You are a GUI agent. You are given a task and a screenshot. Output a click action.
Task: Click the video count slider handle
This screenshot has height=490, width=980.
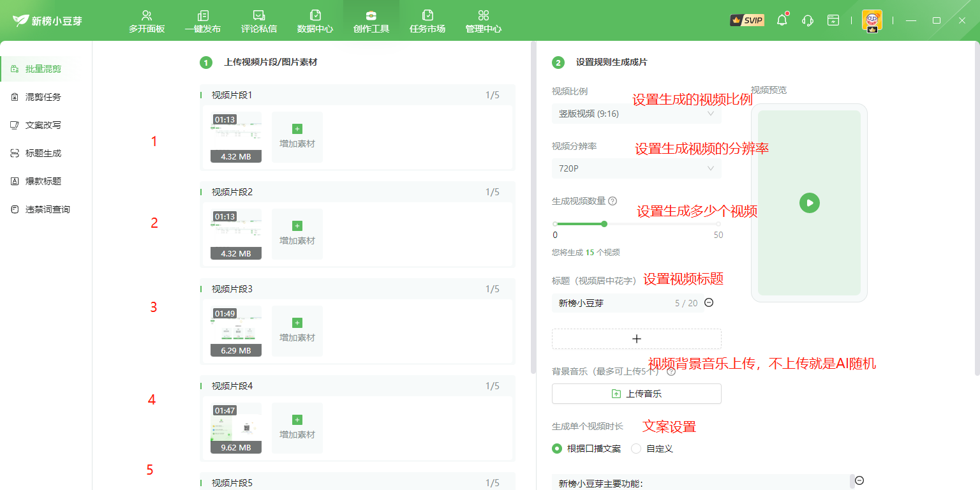pyautogui.click(x=604, y=224)
